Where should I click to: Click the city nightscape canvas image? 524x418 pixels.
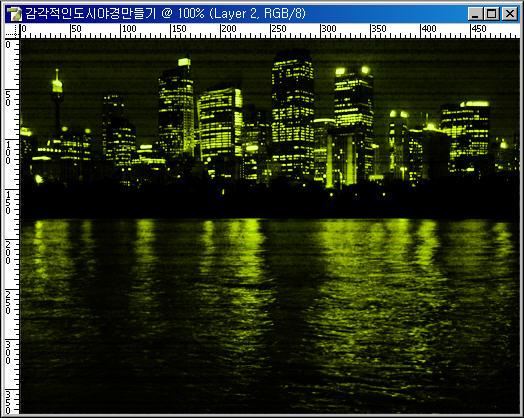(x=270, y=226)
